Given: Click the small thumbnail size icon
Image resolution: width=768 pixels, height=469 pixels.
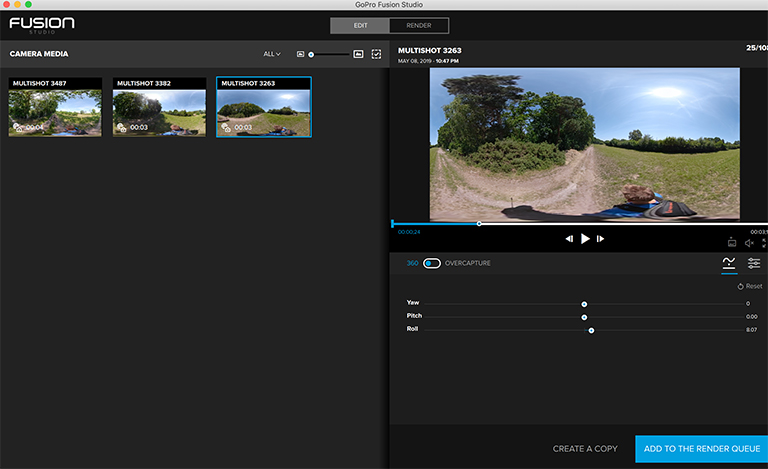Looking at the screenshot, I should (300, 54).
